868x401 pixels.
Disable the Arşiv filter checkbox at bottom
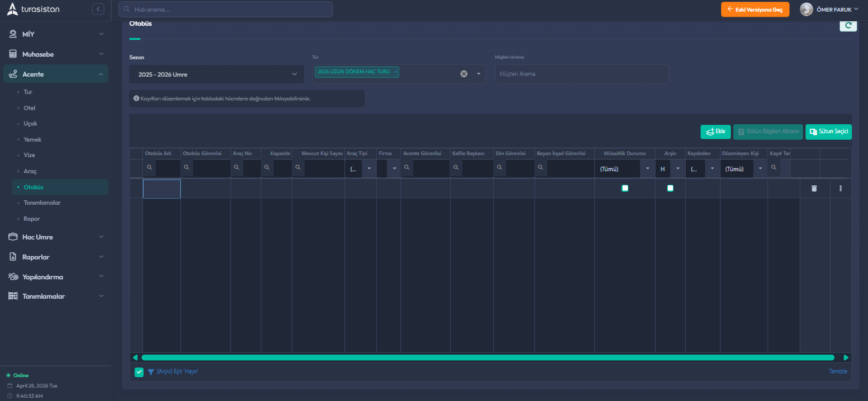coord(139,371)
